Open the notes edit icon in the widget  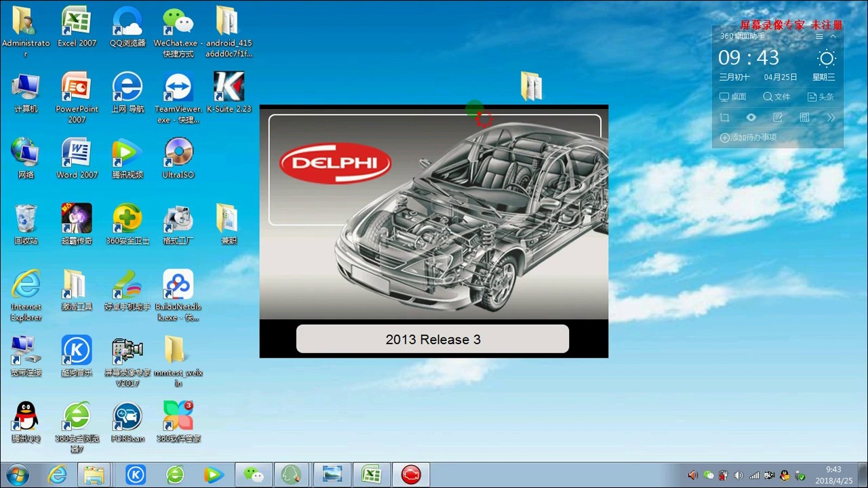778,118
